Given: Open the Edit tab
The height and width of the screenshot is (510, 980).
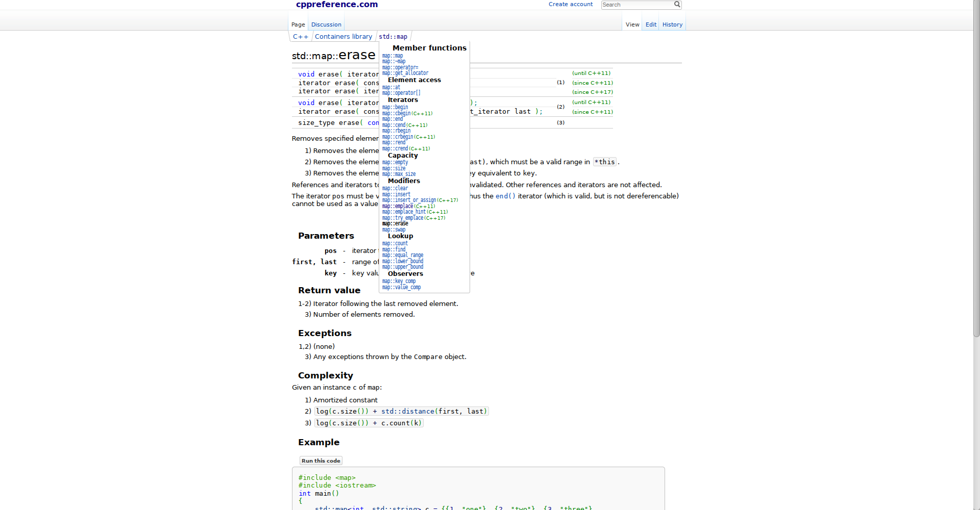Looking at the screenshot, I should tap(651, 24).
